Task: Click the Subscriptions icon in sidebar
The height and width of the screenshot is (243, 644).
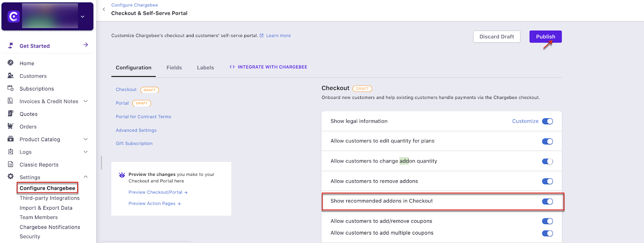Action: coord(10,88)
